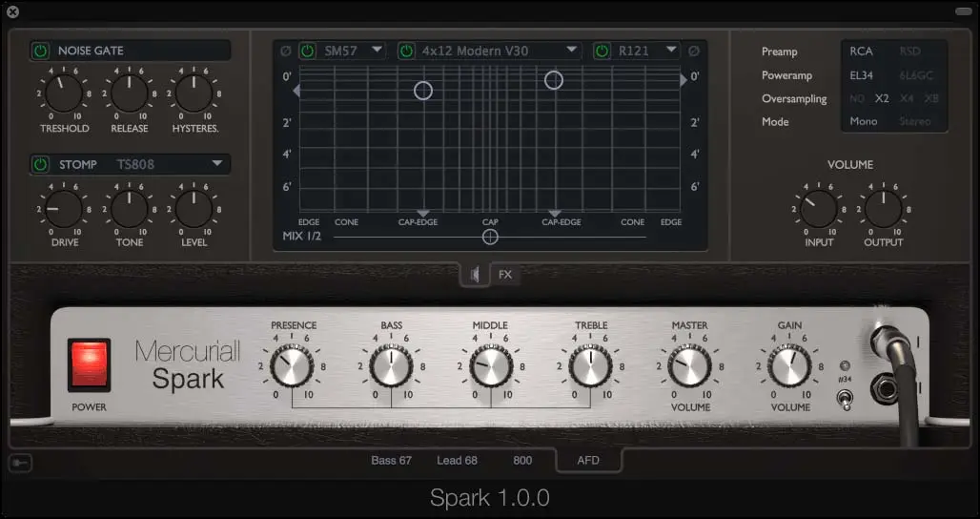Click the TREBLE knob on amp
The height and width of the screenshot is (519, 980).
pyautogui.click(x=591, y=365)
